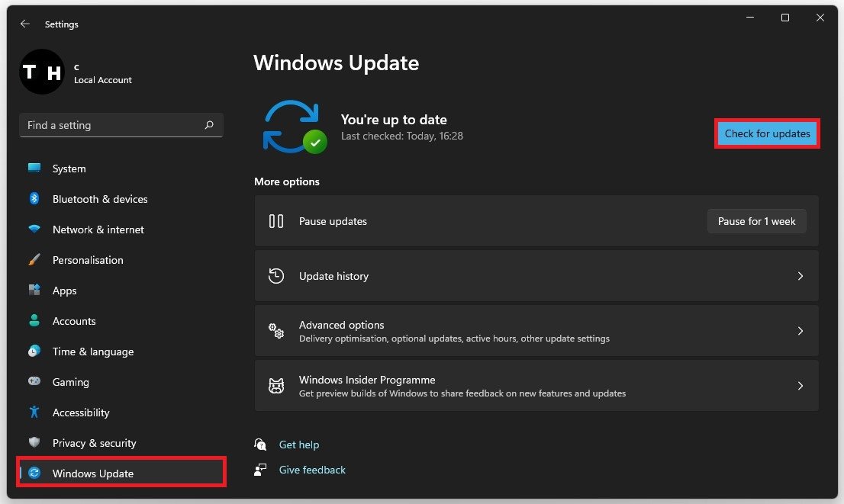Click the Gaming controller icon
This screenshot has width=844, height=504.
coord(34,381)
